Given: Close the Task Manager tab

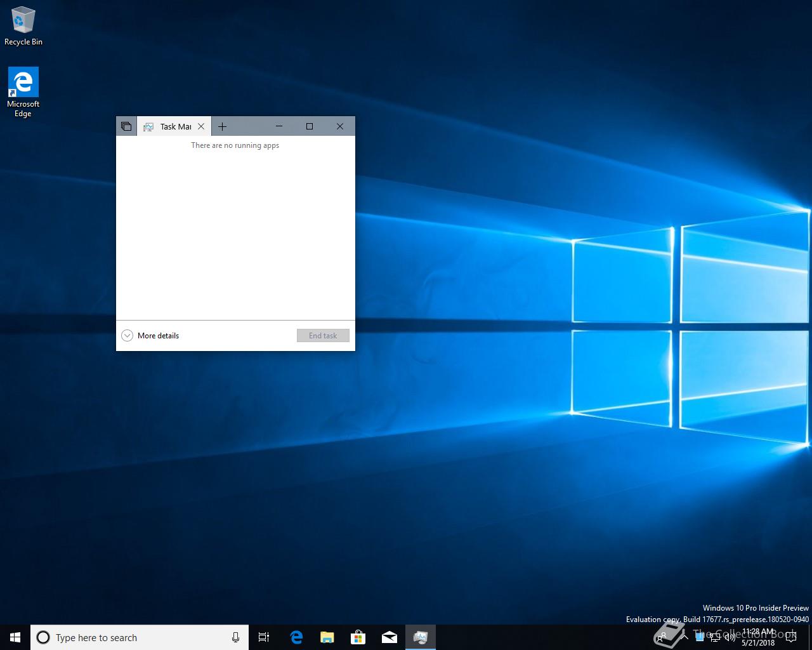Looking at the screenshot, I should click(201, 126).
